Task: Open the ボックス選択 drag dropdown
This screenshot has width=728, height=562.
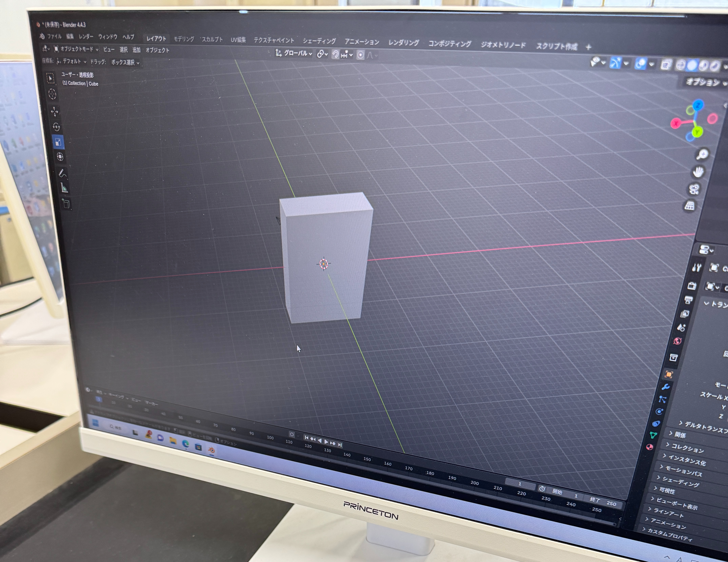Action: point(125,62)
